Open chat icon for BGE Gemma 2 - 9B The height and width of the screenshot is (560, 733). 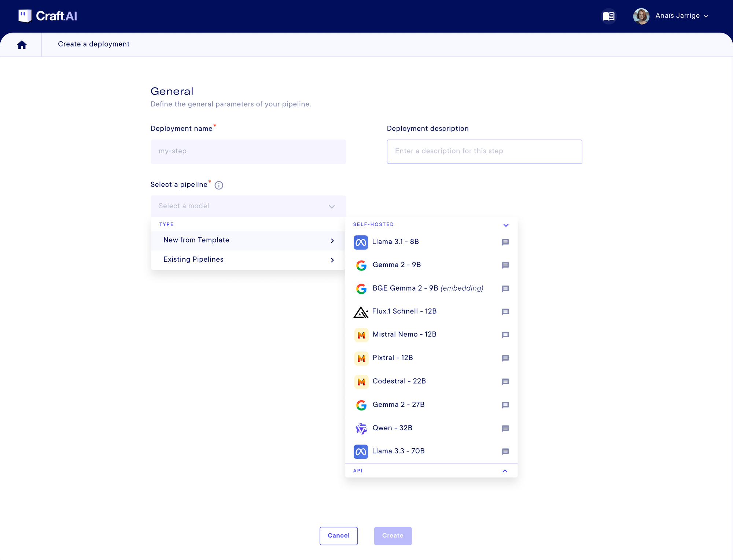(505, 289)
